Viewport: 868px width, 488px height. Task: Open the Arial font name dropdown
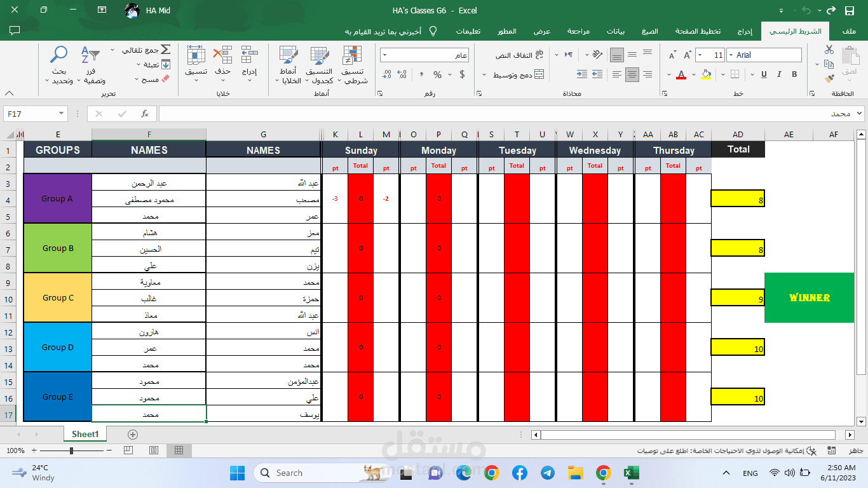730,55
